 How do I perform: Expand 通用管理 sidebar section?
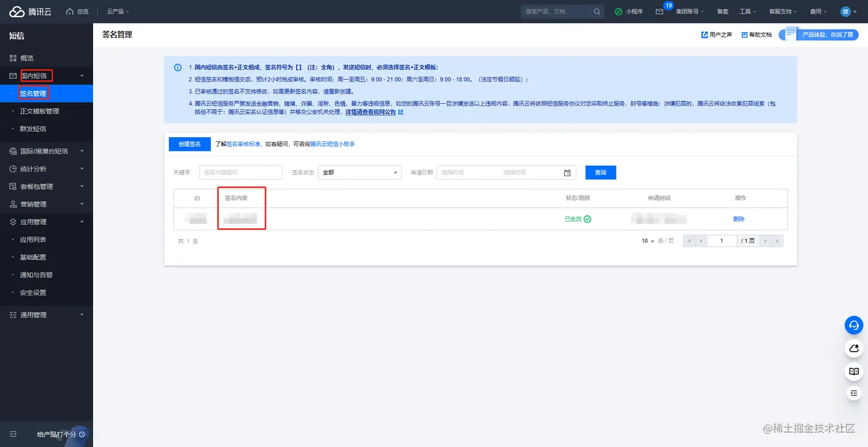(46, 315)
